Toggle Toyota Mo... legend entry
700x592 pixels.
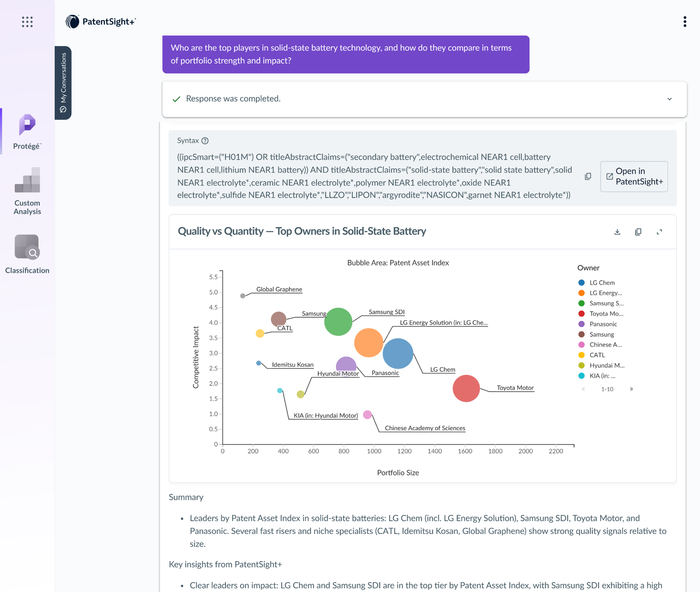601,314
